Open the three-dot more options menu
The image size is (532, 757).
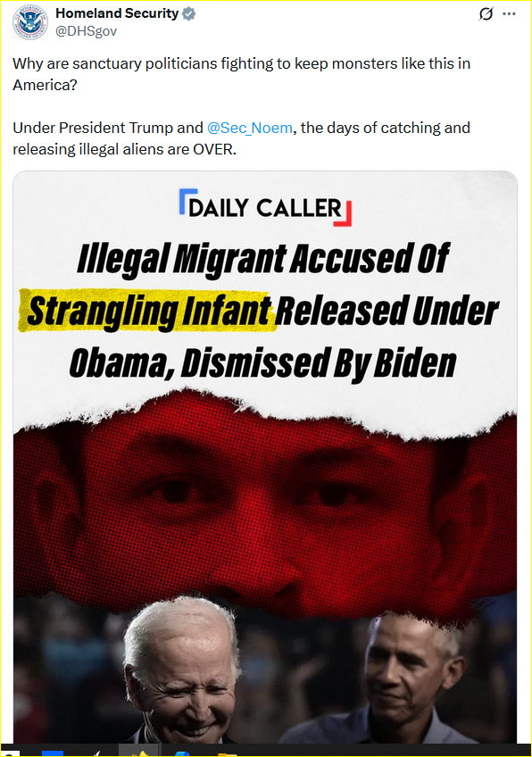pyautogui.click(x=509, y=14)
